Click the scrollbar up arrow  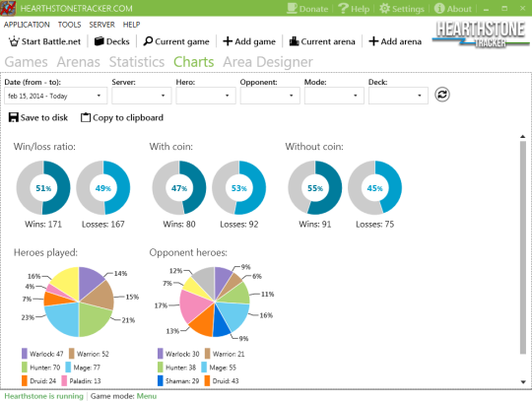coord(523,136)
